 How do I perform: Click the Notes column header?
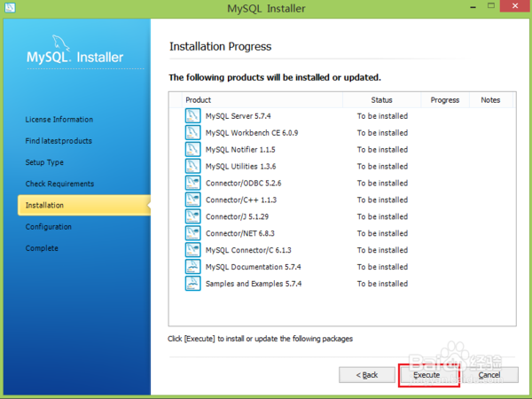tap(490, 100)
